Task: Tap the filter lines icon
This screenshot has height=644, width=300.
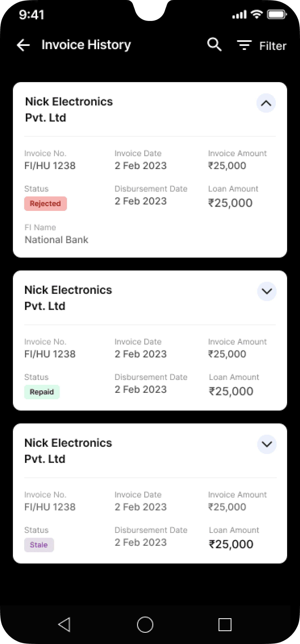Action: [244, 45]
